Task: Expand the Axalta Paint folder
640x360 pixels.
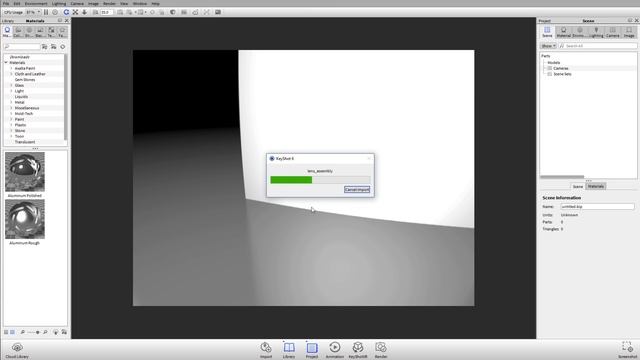Action: click(x=11, y=69)
